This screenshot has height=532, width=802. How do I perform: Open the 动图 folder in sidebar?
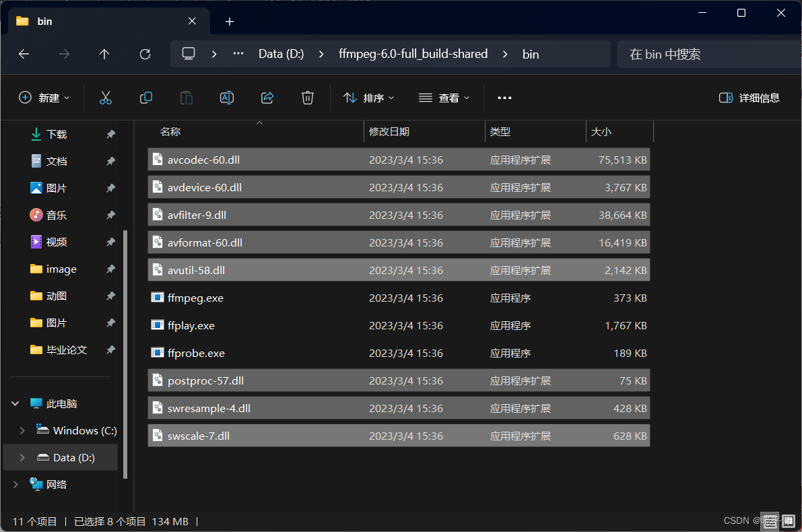point(57,296)
